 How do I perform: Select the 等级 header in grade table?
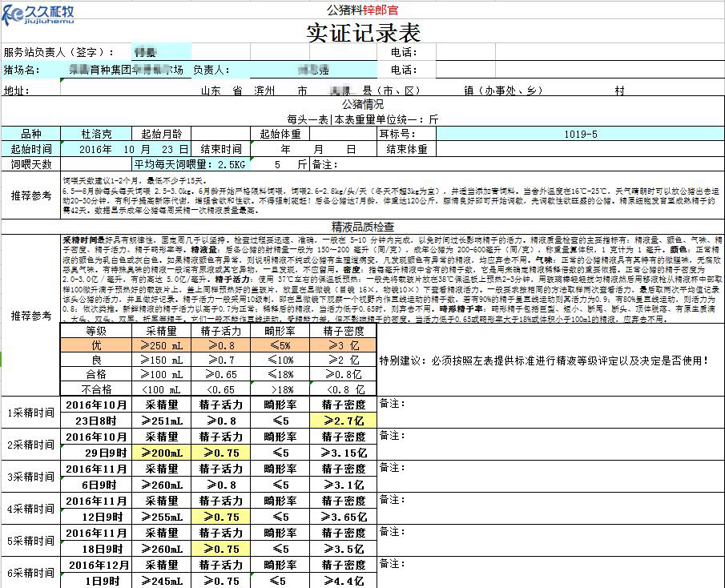tap(96, 331)
